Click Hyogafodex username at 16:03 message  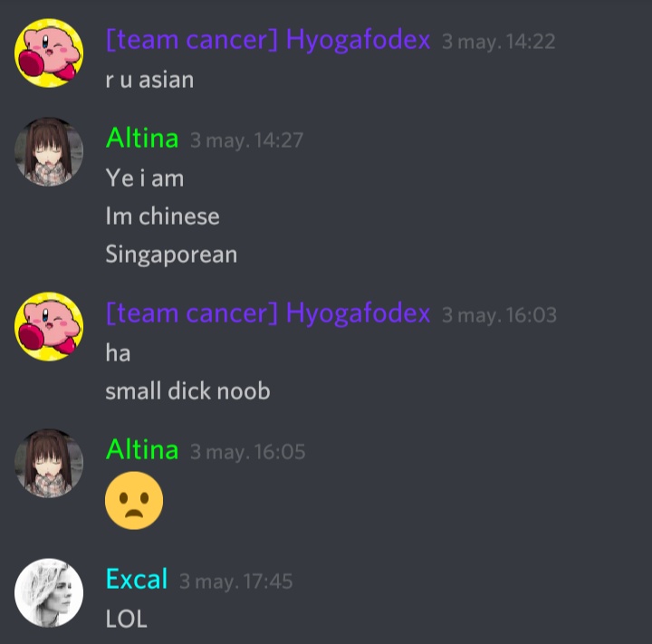click(268, 312)
